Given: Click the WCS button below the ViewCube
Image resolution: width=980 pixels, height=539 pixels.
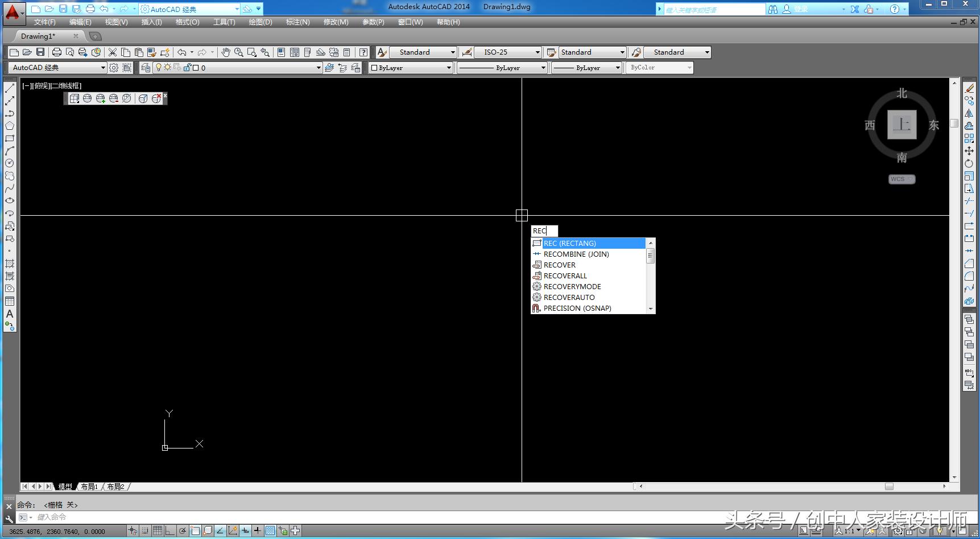Looking at the screenshot, I should (902, 179).
